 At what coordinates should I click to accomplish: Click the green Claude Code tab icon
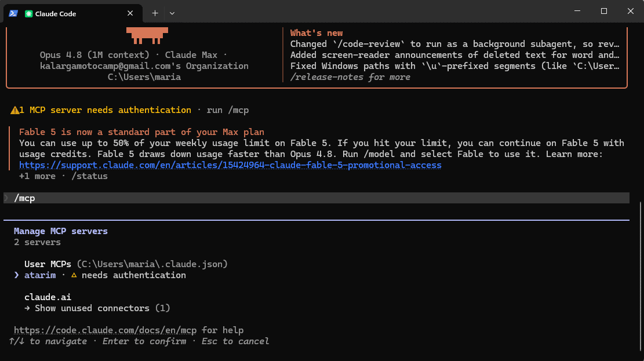28,13
